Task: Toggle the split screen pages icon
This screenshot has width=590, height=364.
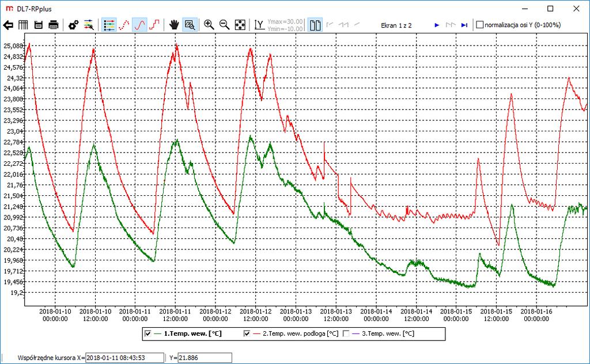Action: (315, 25)
